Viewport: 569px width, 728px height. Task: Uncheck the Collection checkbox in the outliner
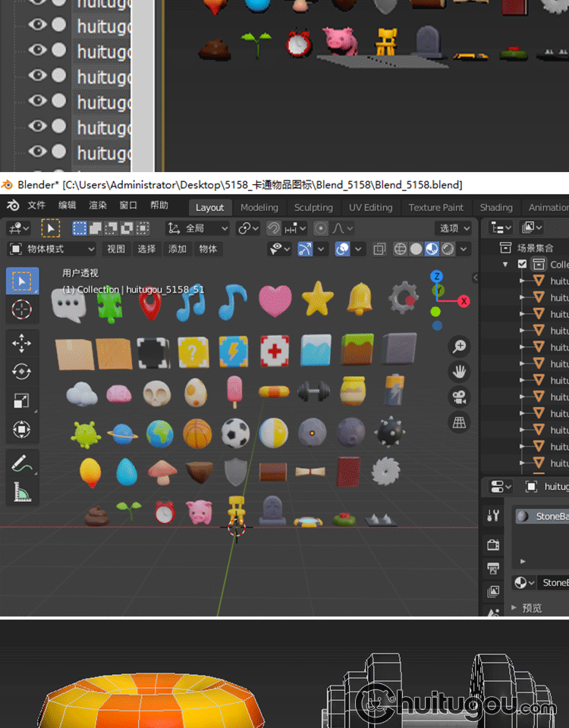click(x=522, y=265)
